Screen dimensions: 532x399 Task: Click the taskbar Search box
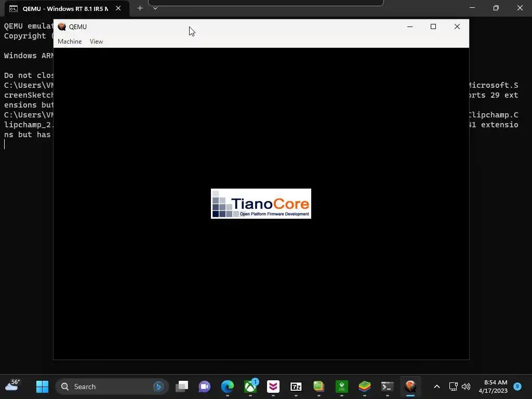[112, 387]
